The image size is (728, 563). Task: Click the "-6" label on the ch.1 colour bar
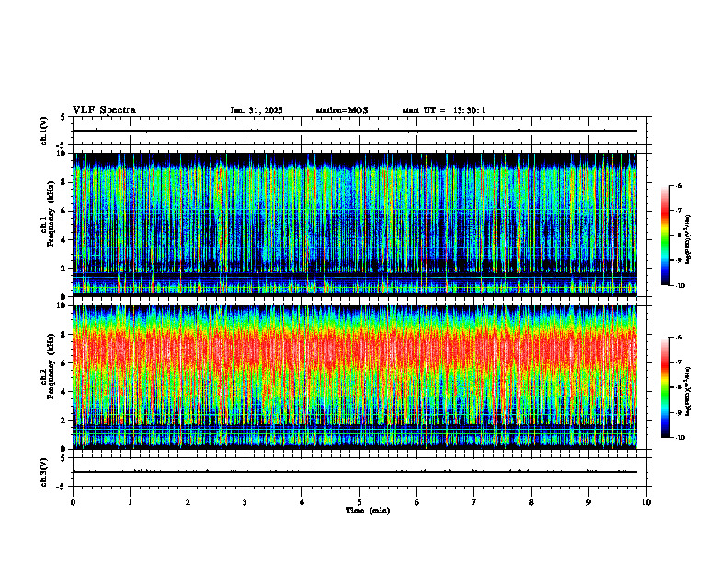[x=678, y=185]
